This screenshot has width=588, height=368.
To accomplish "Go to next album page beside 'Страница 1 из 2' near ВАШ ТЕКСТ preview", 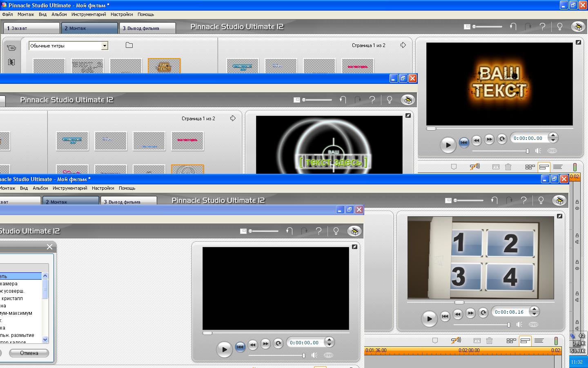I will point(403,45).
